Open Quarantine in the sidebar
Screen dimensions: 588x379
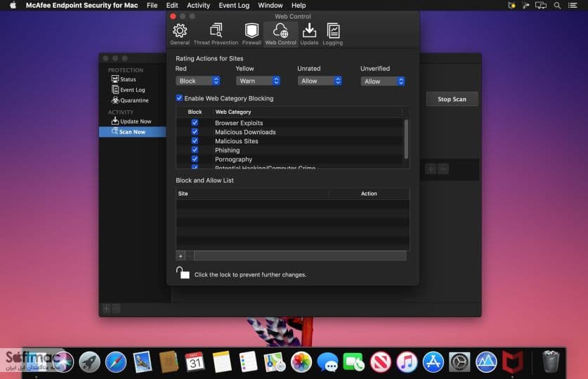pyautogui.click(x=130, y=100)
